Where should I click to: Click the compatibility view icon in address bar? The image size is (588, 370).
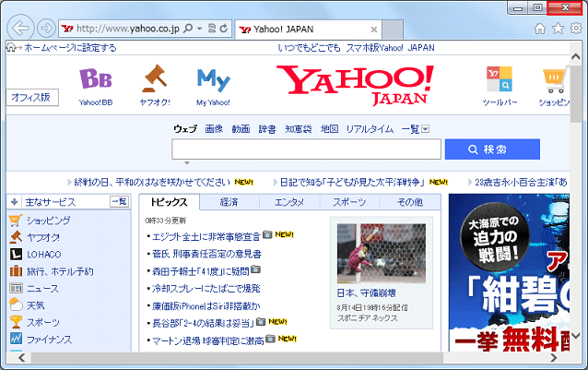click(212, 29)
